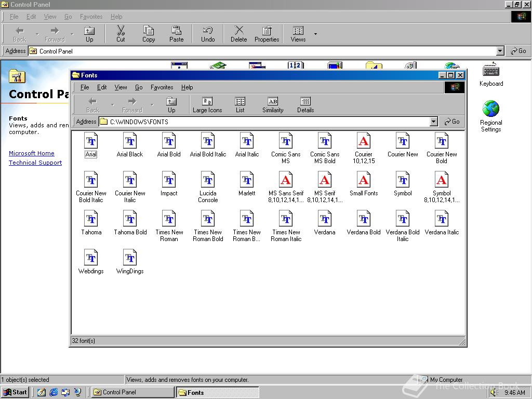List fonts by Similarity

click(x=273, y=105)
